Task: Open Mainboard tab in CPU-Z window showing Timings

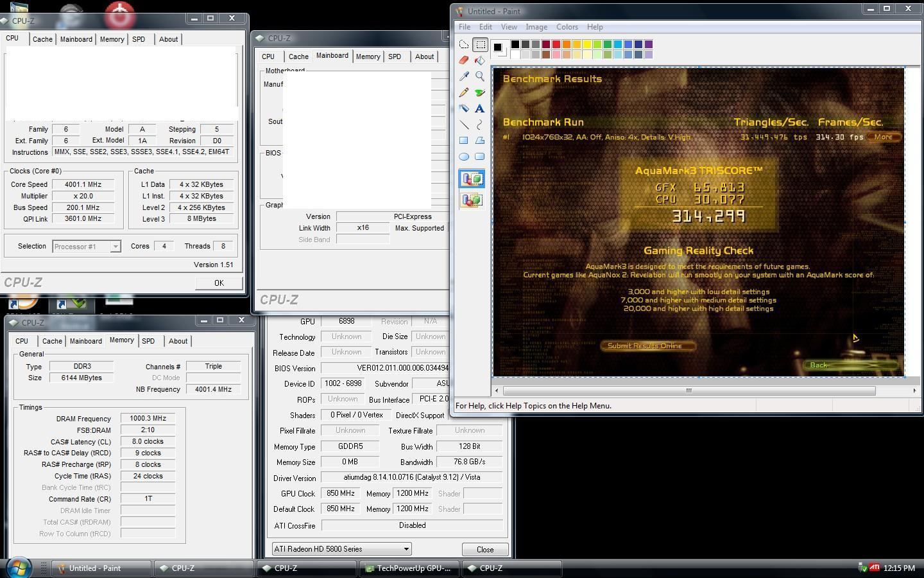Action: pos(86,341)
